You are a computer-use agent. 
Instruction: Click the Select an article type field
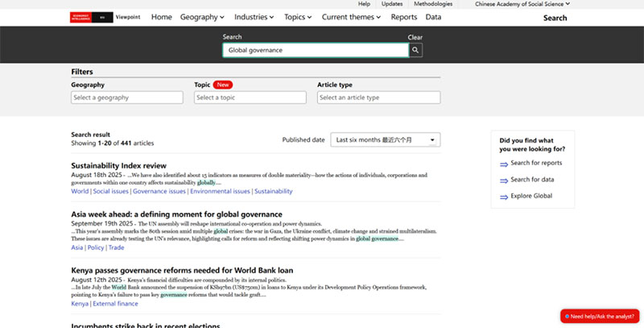[378, 98]
